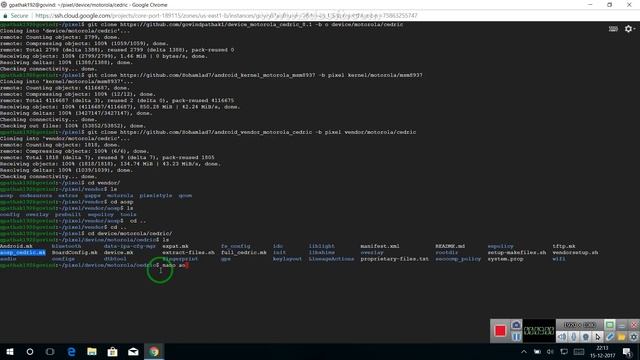The image size is (640, 360).
Task: Click manifest.xml in the listing
Action: pyautogui.click(x=380, y=246)
